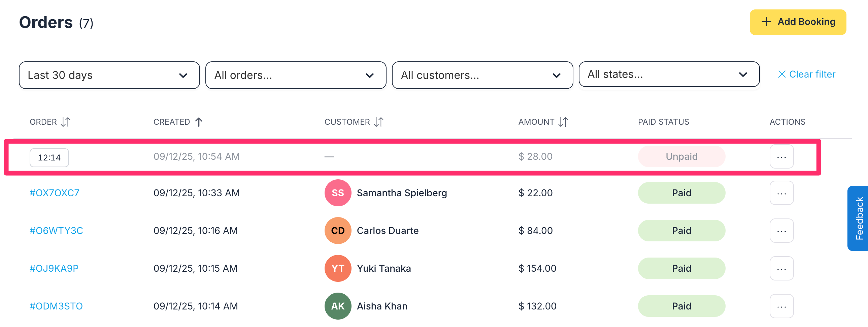Image resolution: width=868 pixels, height=327 pixels.
Task: Click Samantha Spielberg's SS avatar
Action: point(338,193)
